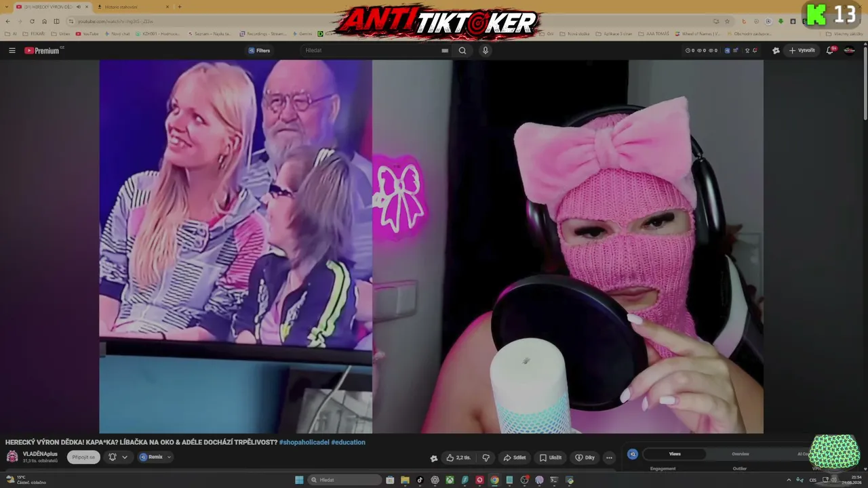Screen dimensions: 868x488
Task: Click the video player area
Action: 431,247
